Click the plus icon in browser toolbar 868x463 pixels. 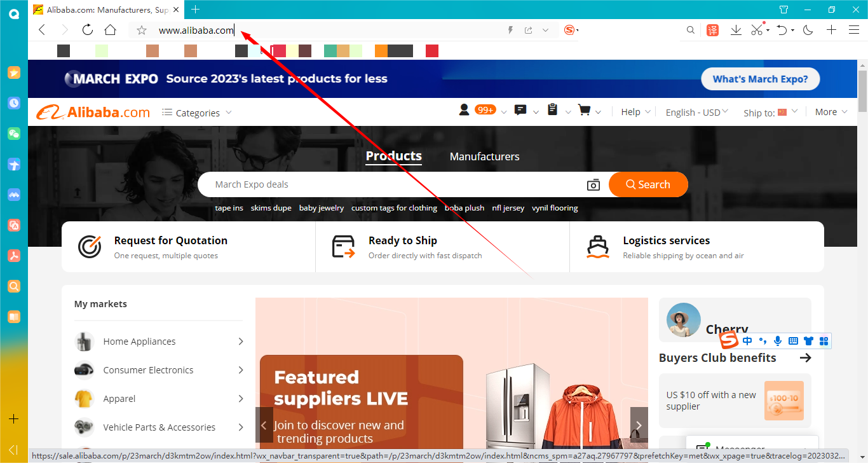(x=831, y=30)
